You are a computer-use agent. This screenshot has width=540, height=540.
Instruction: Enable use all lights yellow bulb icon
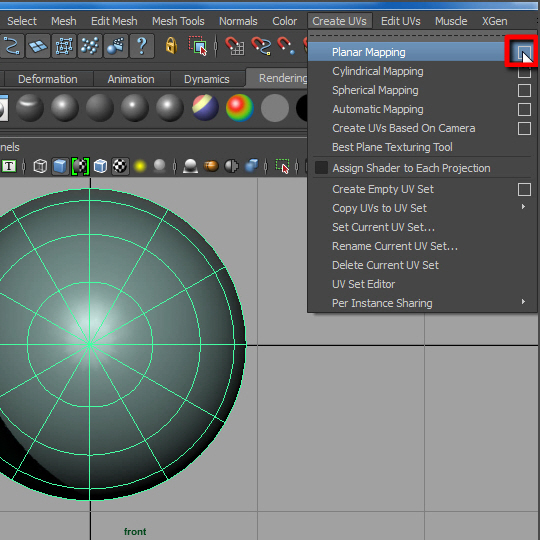tap(140, 167)
